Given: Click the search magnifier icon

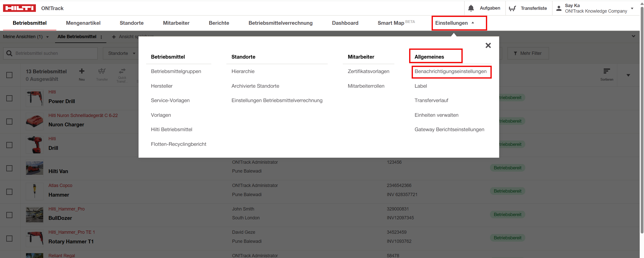Looking at the screenshot, I should [9, 53].
